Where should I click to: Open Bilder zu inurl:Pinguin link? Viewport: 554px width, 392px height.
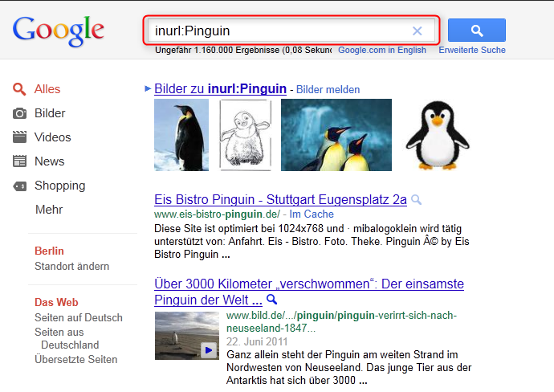(220, 88)
